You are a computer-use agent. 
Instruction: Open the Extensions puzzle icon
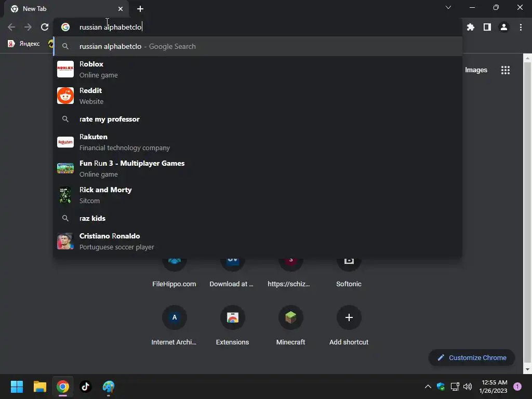pos(470,27)
